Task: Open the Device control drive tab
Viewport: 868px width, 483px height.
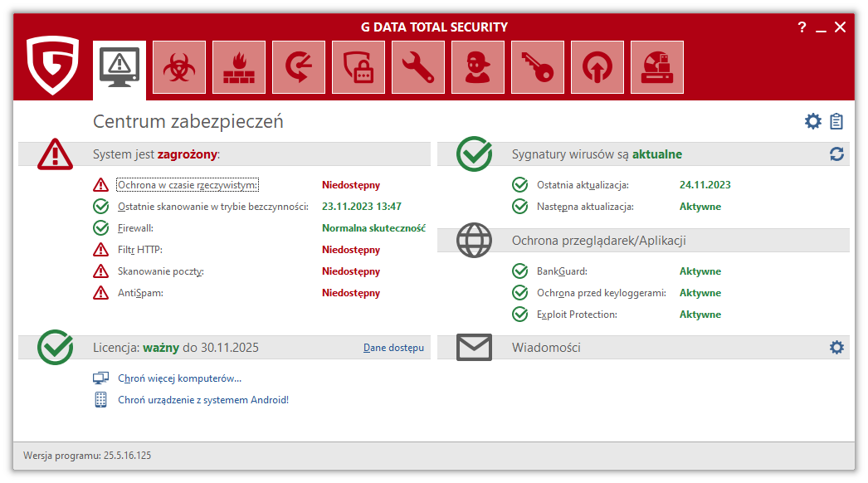Action: pyautogui.click(x=657, y=67)
